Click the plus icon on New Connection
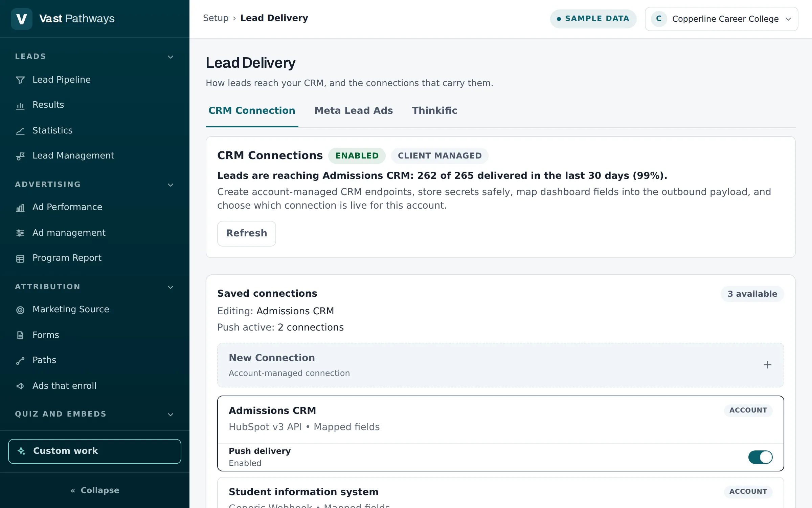 (767, 365)
